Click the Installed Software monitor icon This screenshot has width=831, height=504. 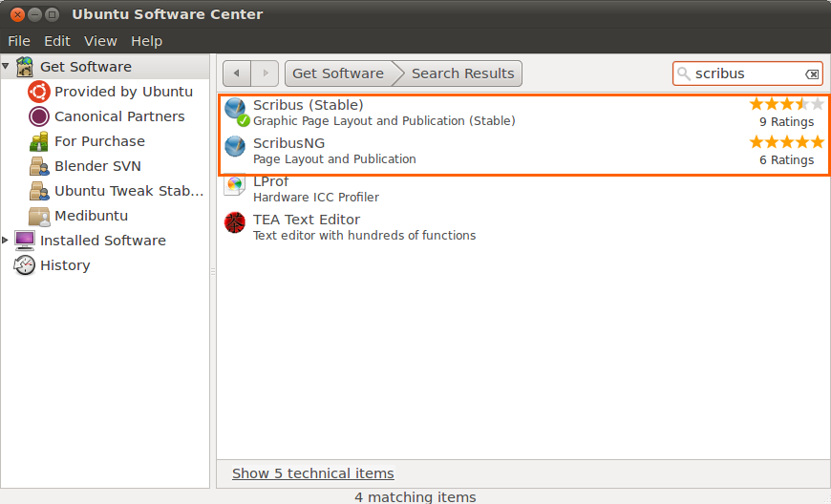tap(25, 241)
